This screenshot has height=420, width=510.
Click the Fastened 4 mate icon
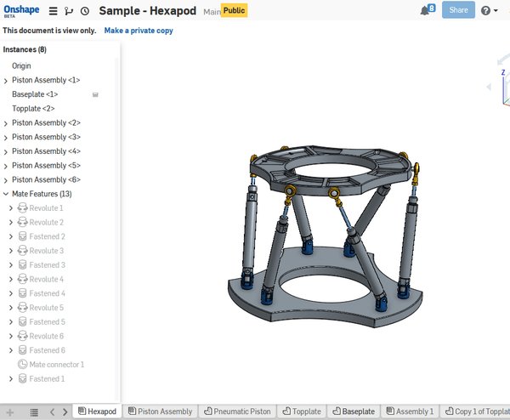point(22,293)
